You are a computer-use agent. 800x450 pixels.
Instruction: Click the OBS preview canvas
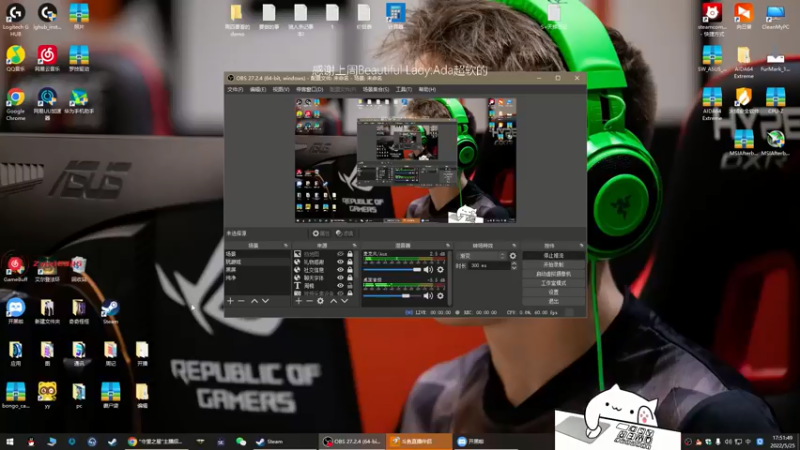(406, 160)
